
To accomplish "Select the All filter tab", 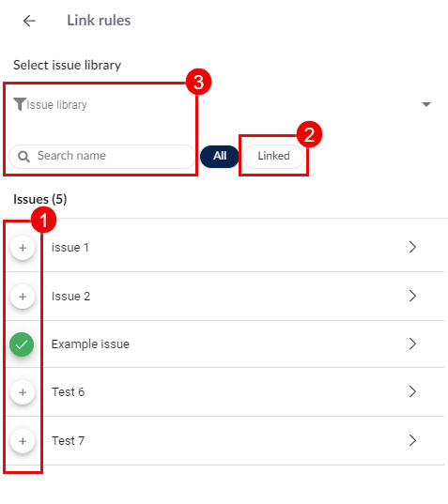I will pos(220,156).
